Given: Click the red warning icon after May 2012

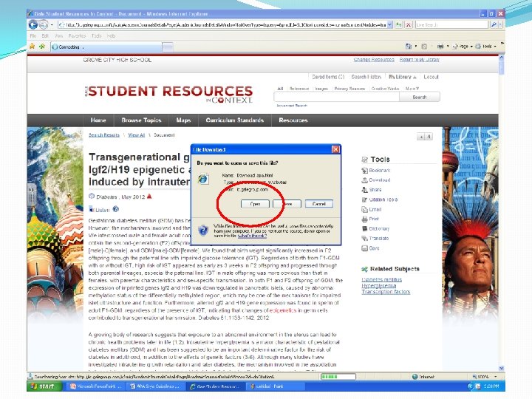Looking at the screenshot, I should [149, 196].
